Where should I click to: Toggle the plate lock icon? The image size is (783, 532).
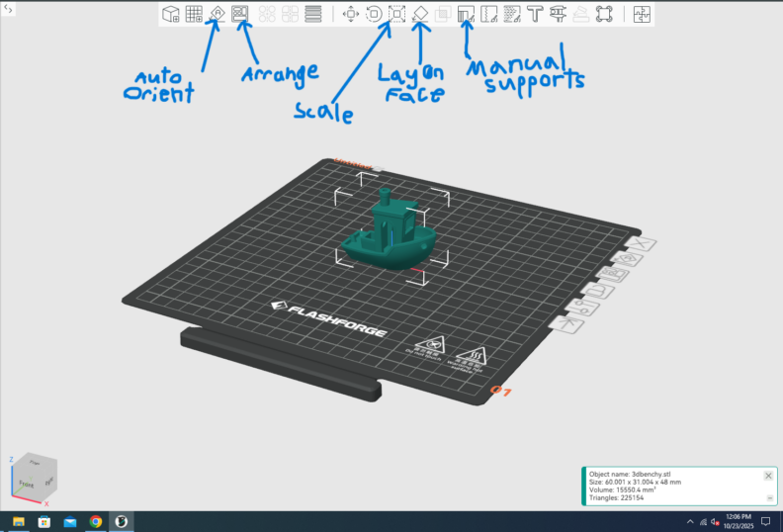click(598, 291)
